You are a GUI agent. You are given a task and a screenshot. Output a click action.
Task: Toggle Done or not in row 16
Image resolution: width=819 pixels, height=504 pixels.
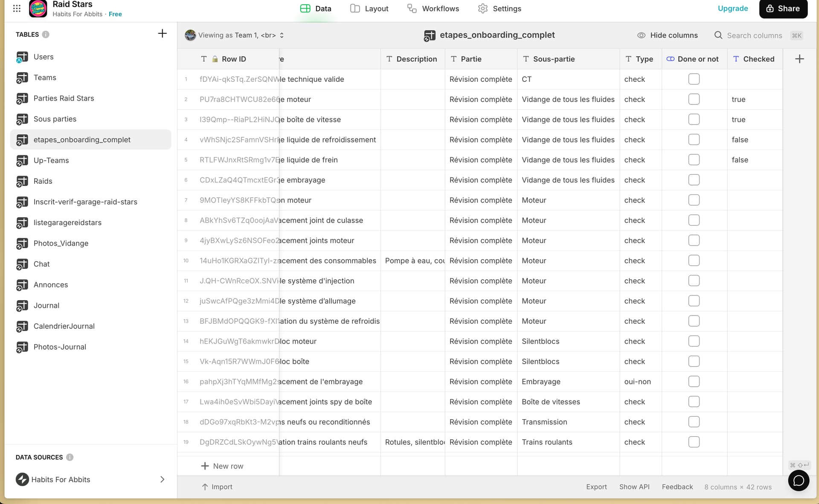pos(694,382)
